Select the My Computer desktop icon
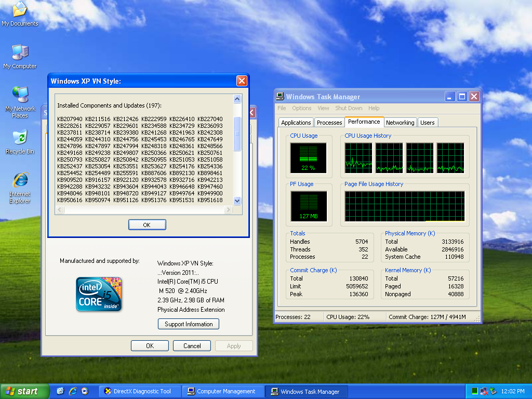Screen dimensions: 532x399 [20, 56]
